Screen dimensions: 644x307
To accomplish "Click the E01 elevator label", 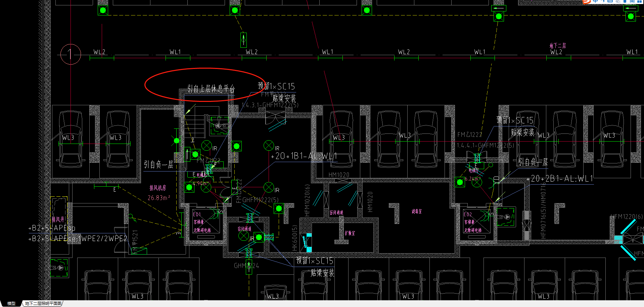I will [x=197, y=214].
